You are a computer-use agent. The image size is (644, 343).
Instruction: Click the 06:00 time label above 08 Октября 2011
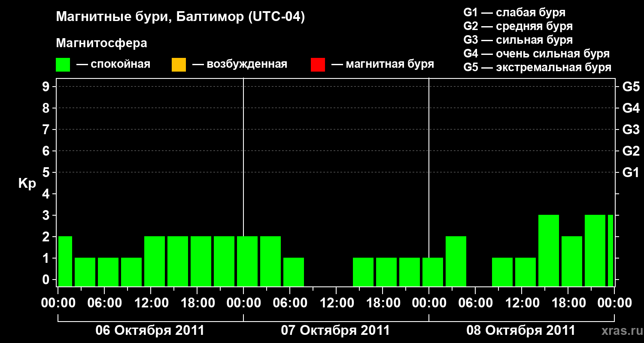pyautogui.click(x=475, y=303)
